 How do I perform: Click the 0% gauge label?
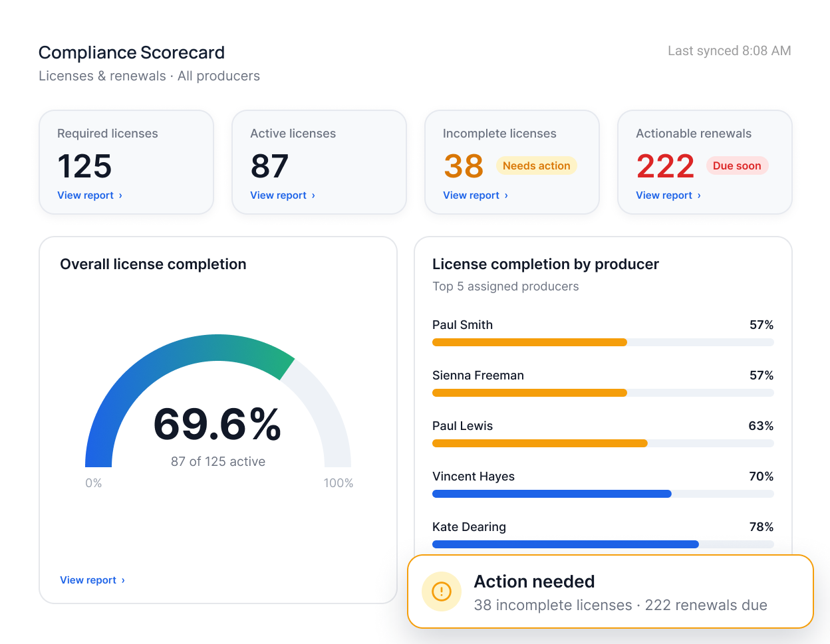pyautogui.click(x=94, y=483)
